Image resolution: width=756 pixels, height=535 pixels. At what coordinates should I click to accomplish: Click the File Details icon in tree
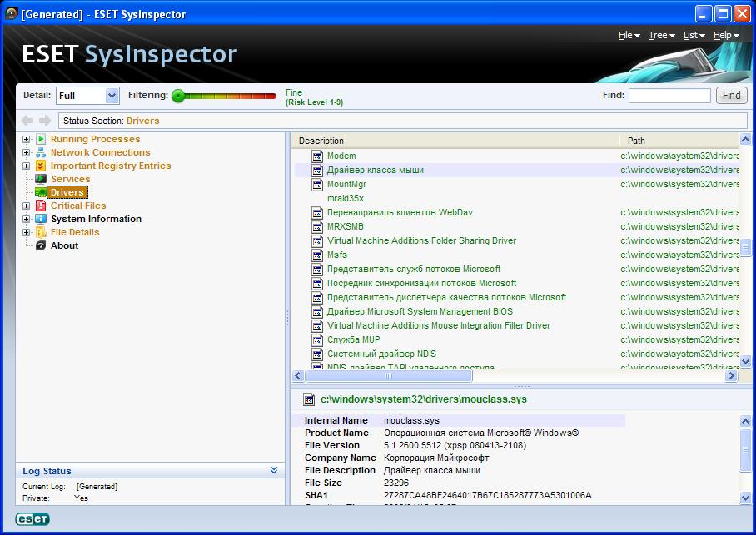pos(41,232)
